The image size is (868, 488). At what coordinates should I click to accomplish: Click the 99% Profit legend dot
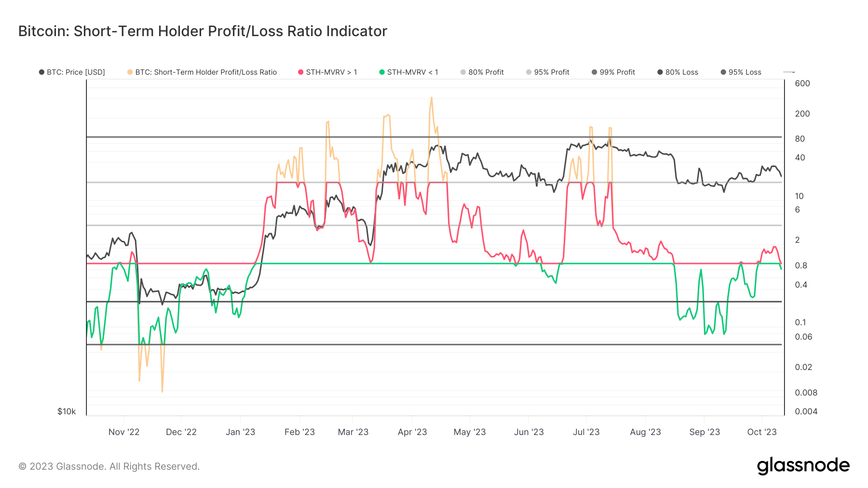[593, 72]
